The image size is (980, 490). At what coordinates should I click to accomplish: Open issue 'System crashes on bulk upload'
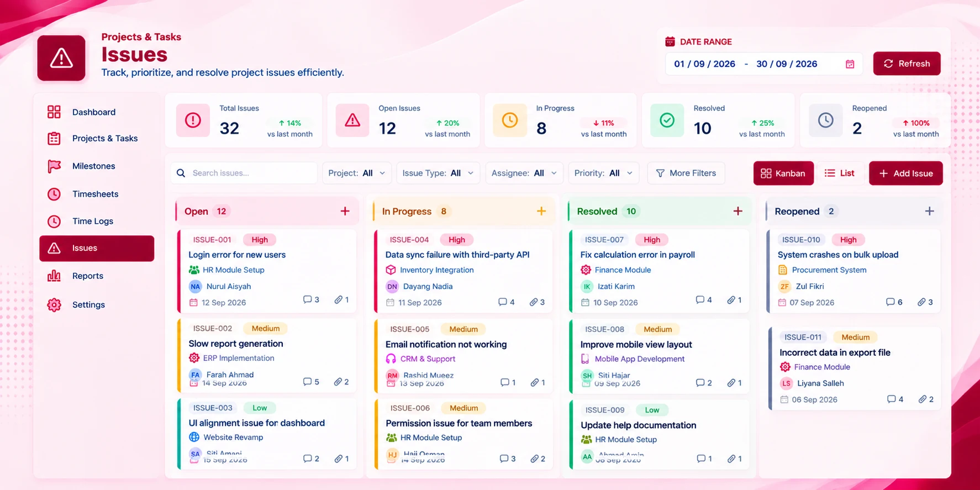pos(838,255)
